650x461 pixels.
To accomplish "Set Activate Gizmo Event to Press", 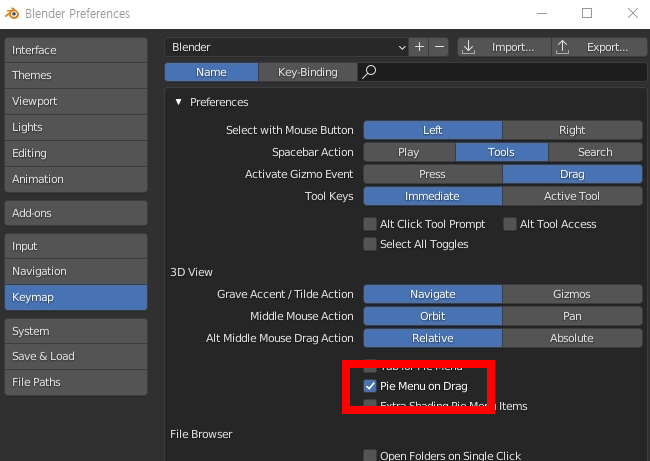I will (x=433, y=174).
